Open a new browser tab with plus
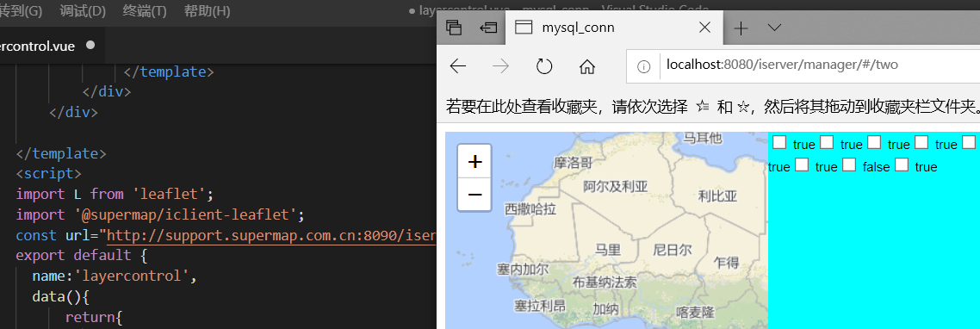Screen dimensions: 980x329 pyautogui.click(x=741, y=28)
